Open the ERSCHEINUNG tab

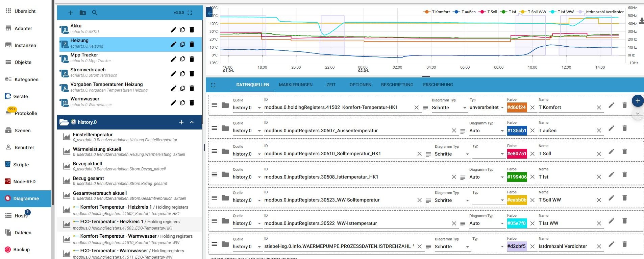point(438,85)
